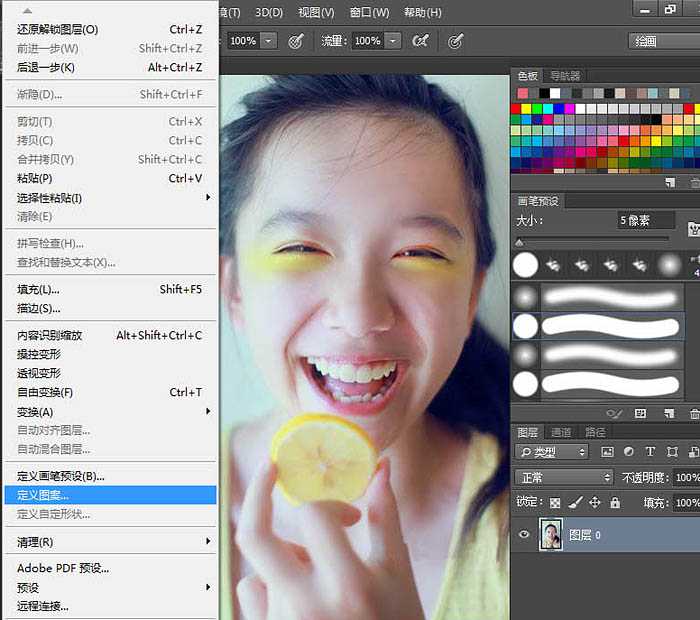Viewport: 700px width, 620px height.
Task: Toggle lock all for the layer
Action: 615,503
